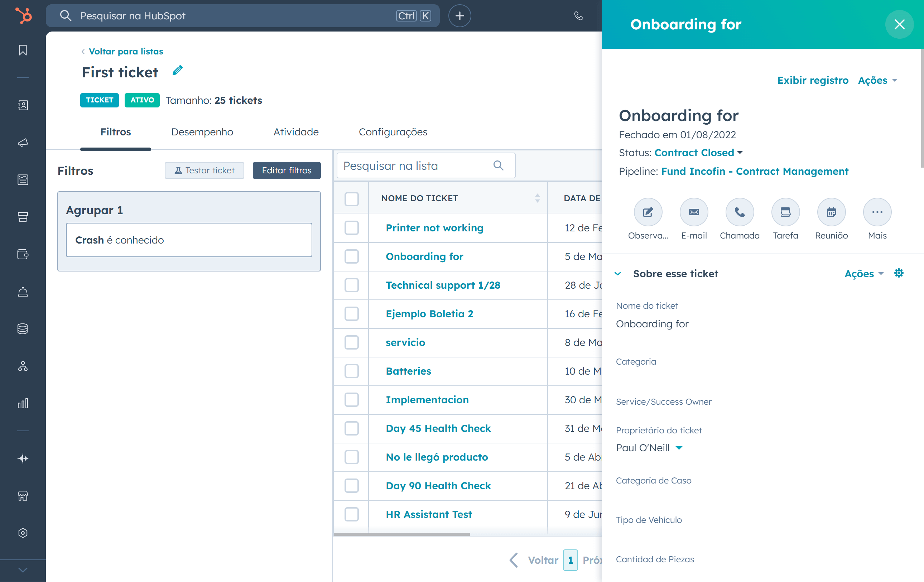Click the E-mail envelope icon

coord(694,212)
